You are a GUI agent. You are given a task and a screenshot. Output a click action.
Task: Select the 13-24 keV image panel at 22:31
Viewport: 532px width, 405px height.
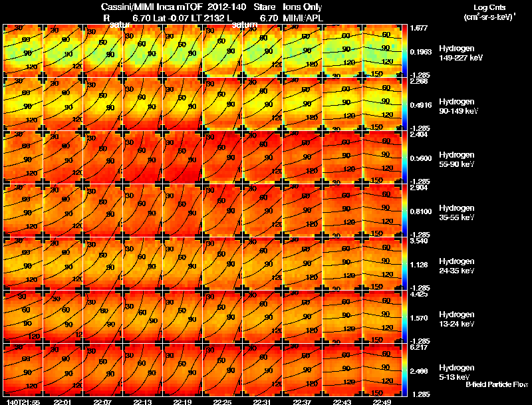263,317
